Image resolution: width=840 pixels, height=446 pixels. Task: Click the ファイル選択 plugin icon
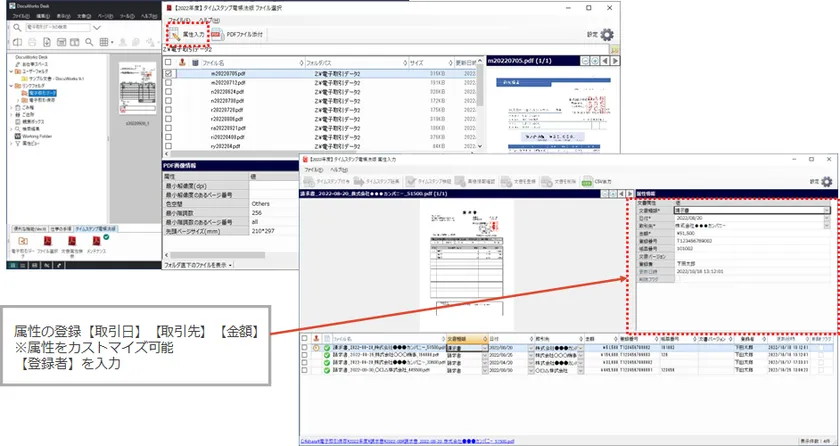[x=46, y=242]
